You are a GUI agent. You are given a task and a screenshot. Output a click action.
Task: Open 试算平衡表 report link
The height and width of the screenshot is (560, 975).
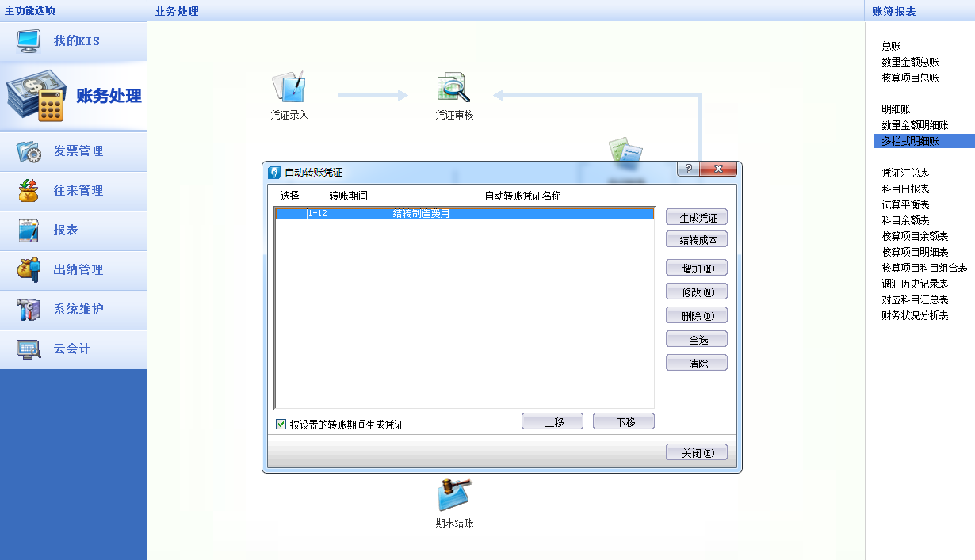pyautogui.click(x=905, y=204)
